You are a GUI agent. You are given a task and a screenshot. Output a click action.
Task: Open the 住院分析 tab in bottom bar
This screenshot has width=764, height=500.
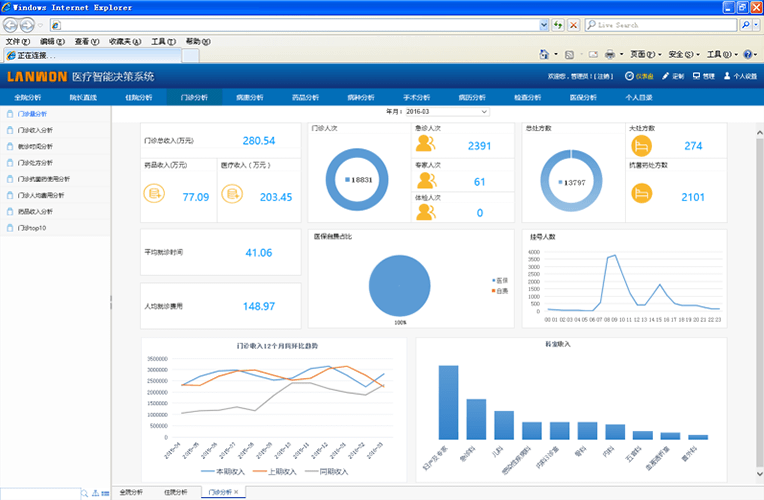click(175, 492)
